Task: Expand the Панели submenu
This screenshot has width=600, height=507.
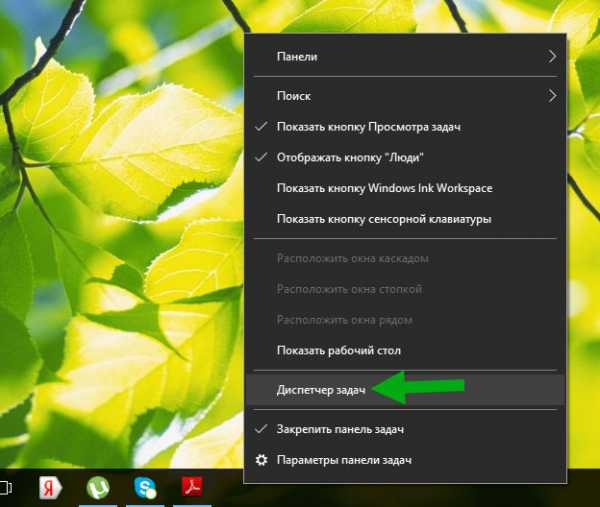Action: point(406,57)
